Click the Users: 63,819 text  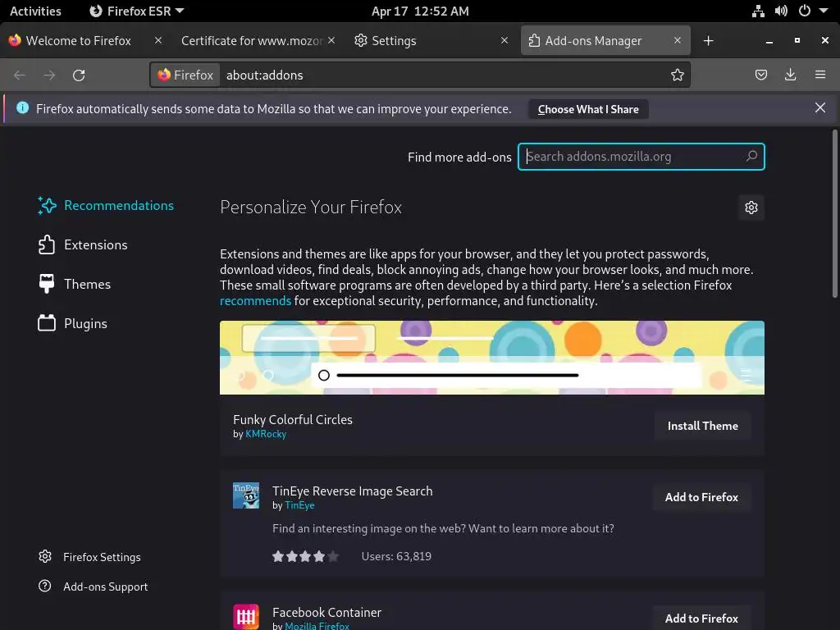[396, 557]
